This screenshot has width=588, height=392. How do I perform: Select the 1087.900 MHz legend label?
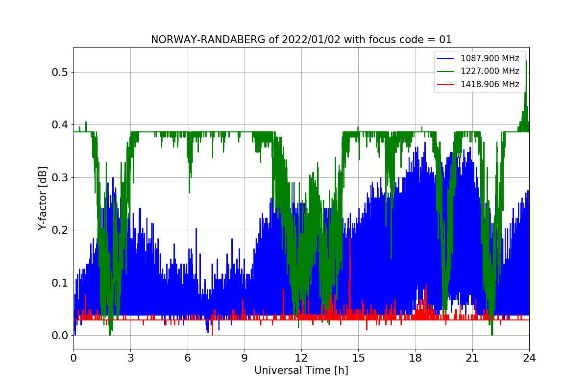click(x=490, y=58)
